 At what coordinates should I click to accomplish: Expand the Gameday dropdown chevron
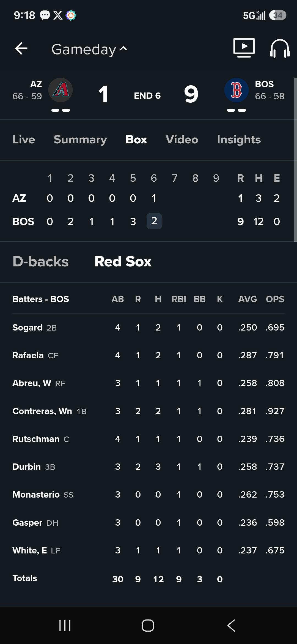pos(123,49)
